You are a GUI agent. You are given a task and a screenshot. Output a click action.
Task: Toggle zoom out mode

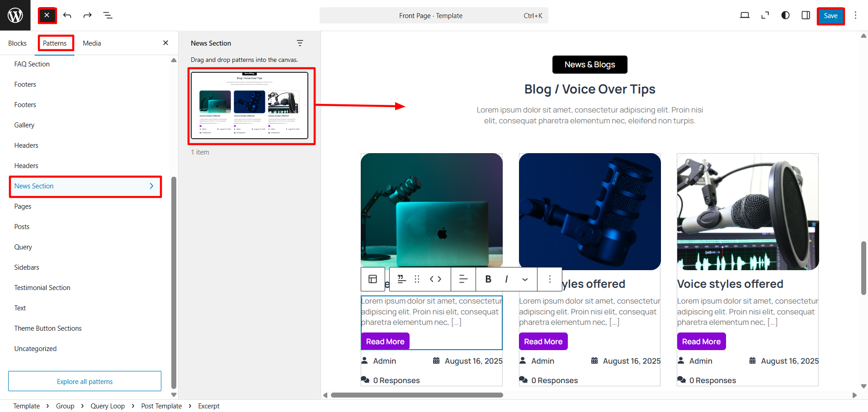pyautogui.click(x=765, y=15)
